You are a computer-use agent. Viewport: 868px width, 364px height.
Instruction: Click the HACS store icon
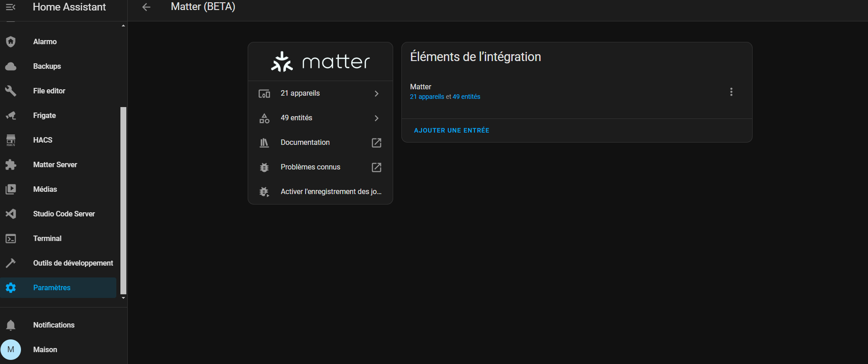click(10, 140)
